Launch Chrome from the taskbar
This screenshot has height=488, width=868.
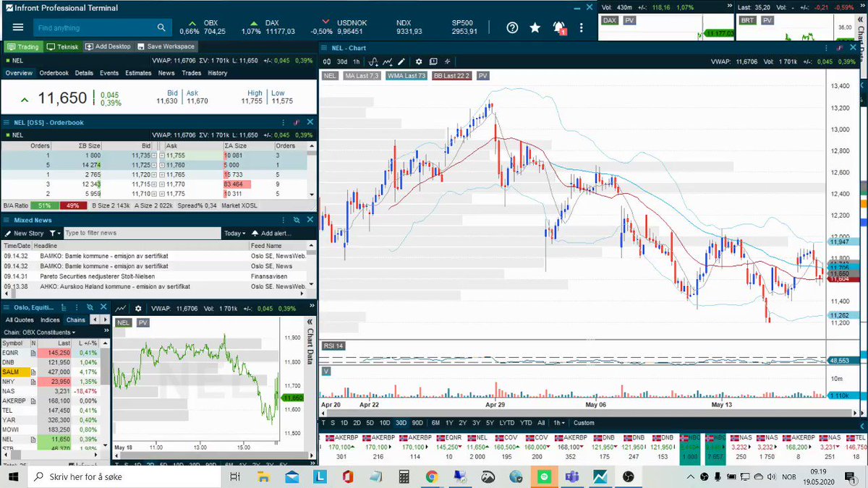tap(432, 476)
